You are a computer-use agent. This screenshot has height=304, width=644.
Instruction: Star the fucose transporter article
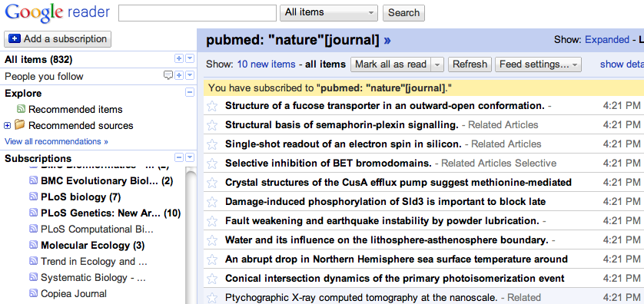[x=212, y=106]
